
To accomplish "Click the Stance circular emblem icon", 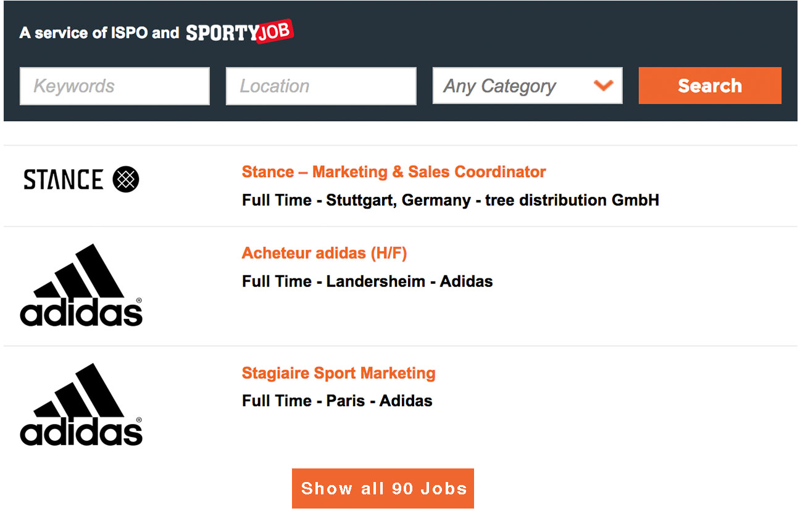I will pos(126,180).
